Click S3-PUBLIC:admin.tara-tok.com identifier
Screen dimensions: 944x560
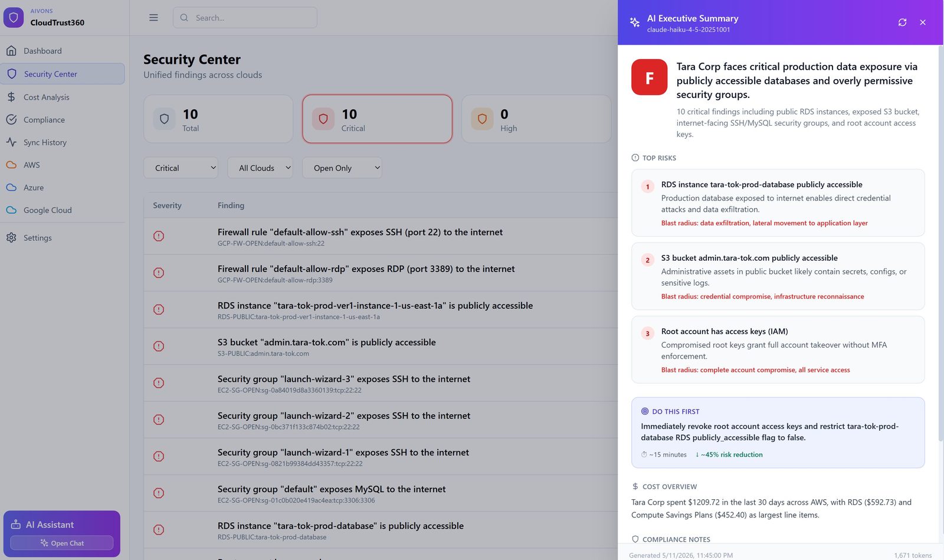pos(263,353)
